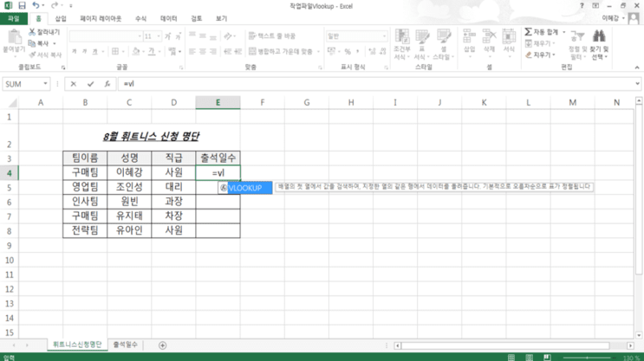Switch to Page Layout view in status bar
The width and height of the screenshot is (644, 361).
tap(529, 358)
